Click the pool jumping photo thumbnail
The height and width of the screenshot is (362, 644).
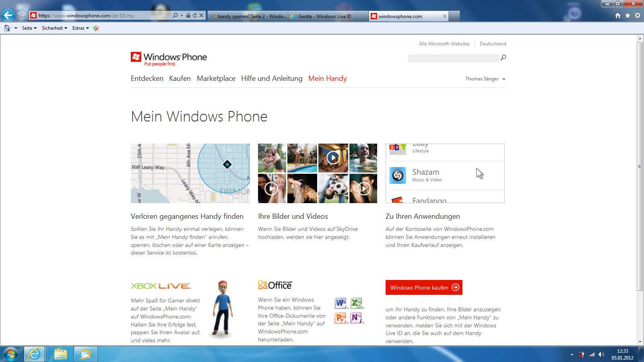(302, 158)
